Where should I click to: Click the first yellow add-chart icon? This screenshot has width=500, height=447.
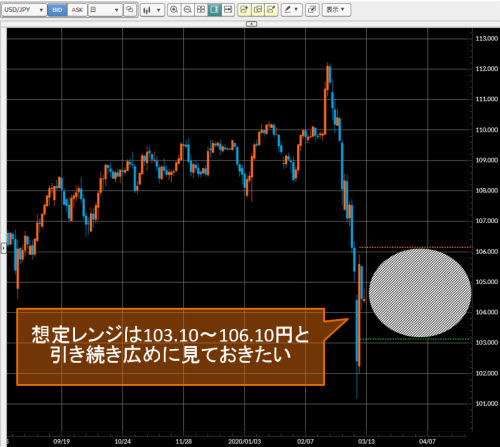pyautogui.click(x=244, y=10)
